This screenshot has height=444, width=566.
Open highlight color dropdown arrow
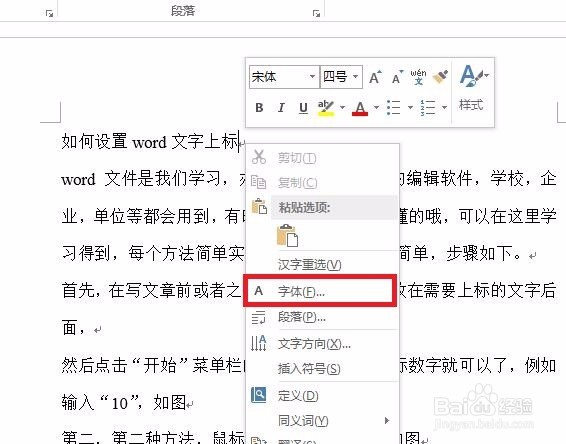(342, 107)
